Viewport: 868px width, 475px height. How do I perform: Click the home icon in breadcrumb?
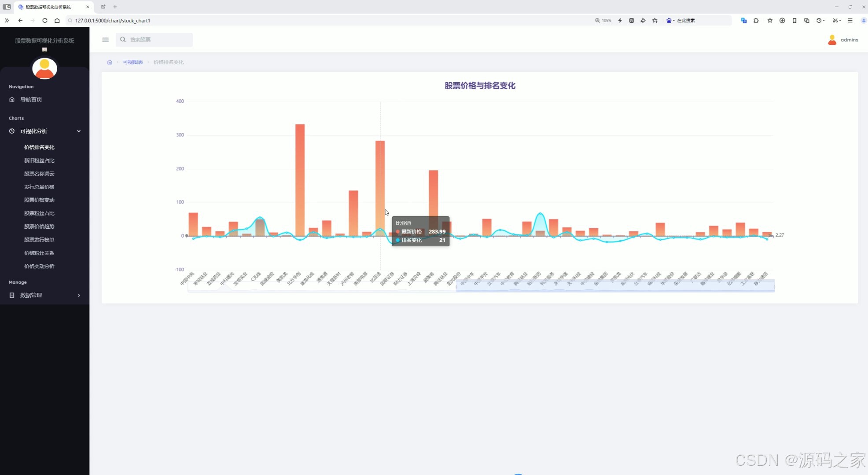click(x=110, y=62)
